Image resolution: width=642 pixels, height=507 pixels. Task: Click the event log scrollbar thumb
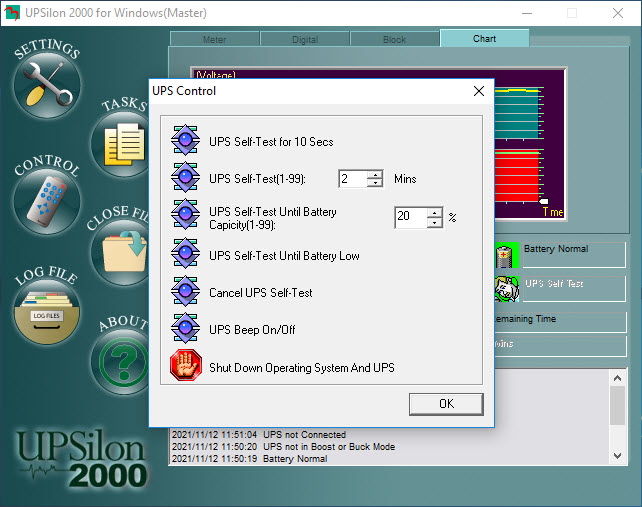tap(617, 405)
